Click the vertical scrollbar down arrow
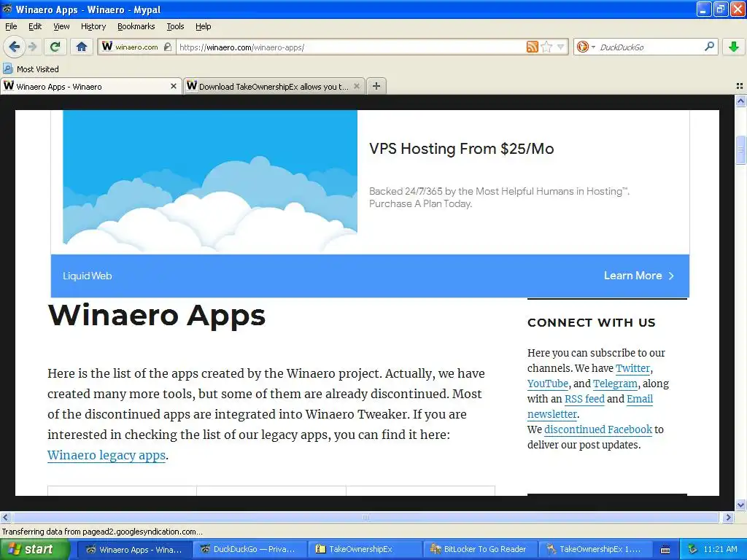Viewport: 747px width, 560px height. [740, 505]
